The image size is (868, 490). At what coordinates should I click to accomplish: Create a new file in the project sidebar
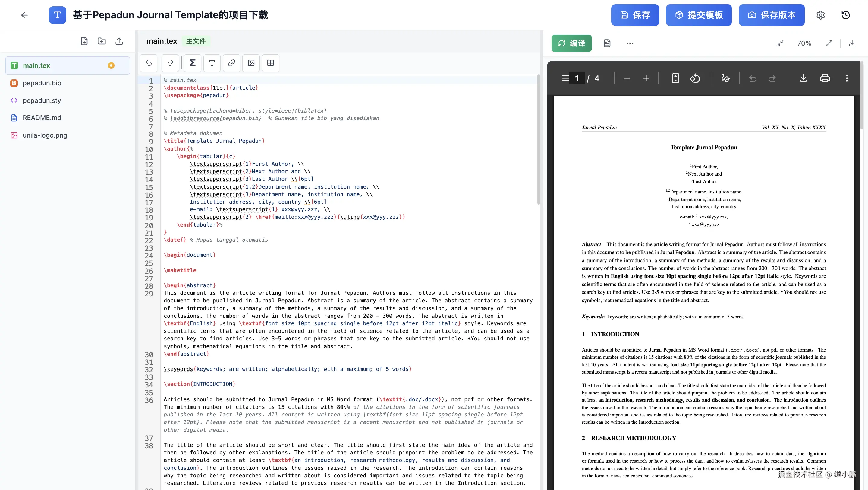(x=84, y=41)
